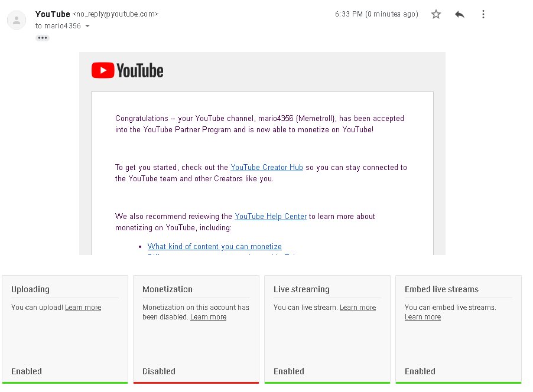Show trimmed content ellipsis button
The width and height of the screenshot is (533, 392).
click(x=43, y=38)
